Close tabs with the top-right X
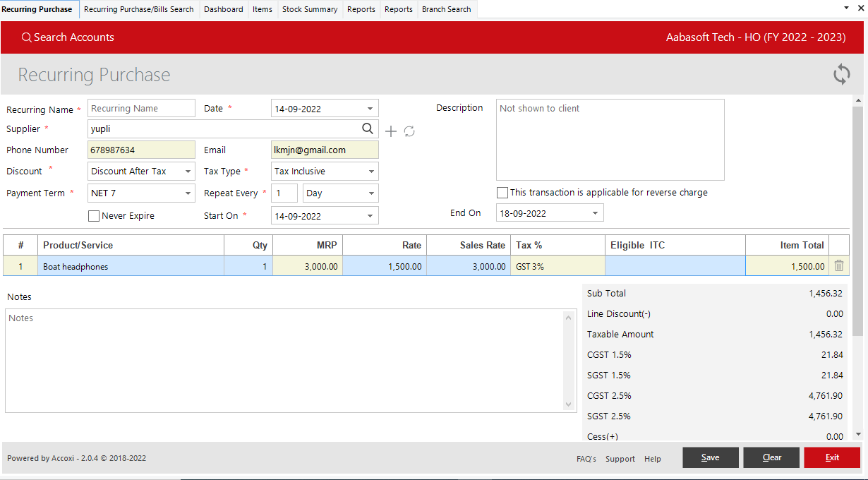The width and height of the screenshot is (868, 480). point(860,7)
